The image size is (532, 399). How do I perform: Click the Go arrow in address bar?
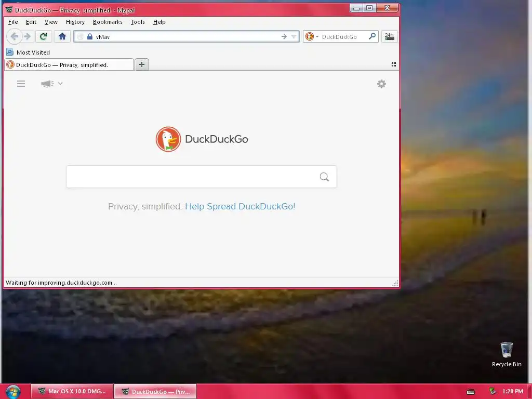click(284, 36)
